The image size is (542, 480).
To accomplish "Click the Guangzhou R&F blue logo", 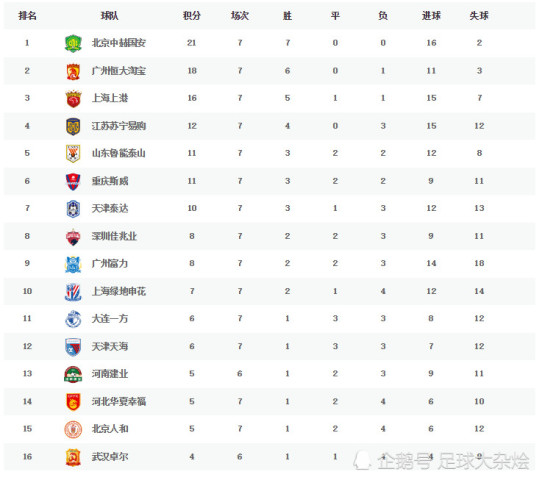I will (73, 264).
